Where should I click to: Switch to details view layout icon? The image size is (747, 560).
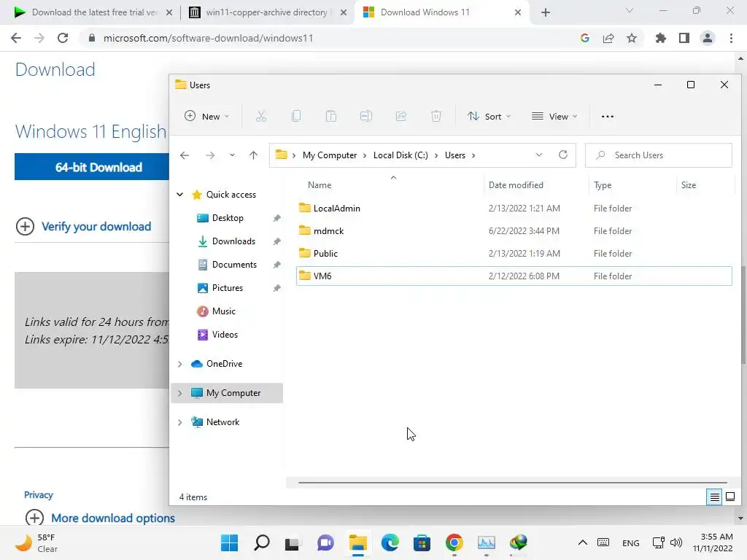pyautogui.click(x=714, y=497)
